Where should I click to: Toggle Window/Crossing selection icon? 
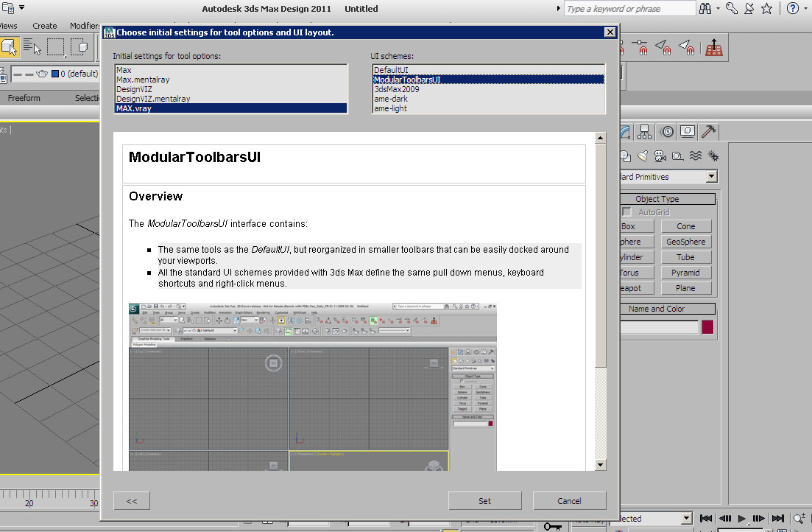click(x=80, y=47)
